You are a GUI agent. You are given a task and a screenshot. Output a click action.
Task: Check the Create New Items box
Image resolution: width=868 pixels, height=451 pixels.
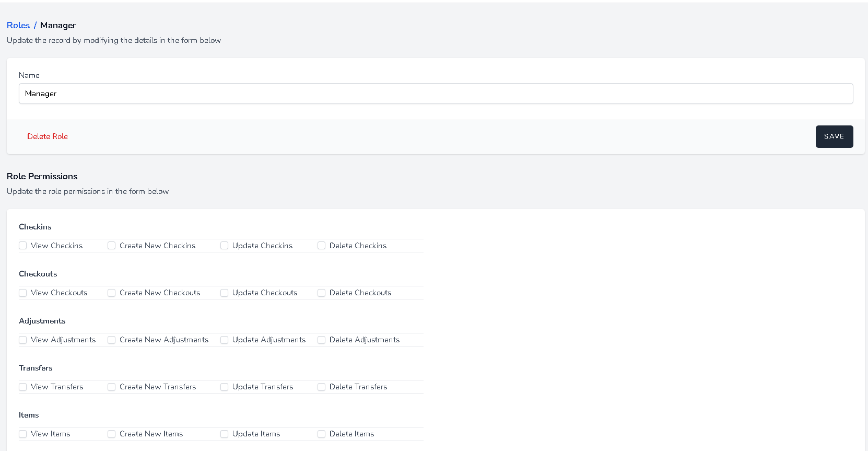(x=112, y=434)
